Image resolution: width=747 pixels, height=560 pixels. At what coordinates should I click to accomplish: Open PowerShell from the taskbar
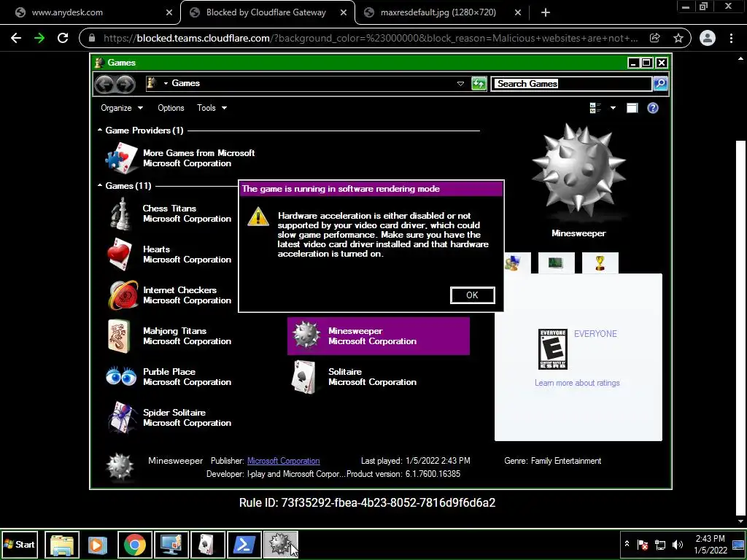tap(244, 544)
